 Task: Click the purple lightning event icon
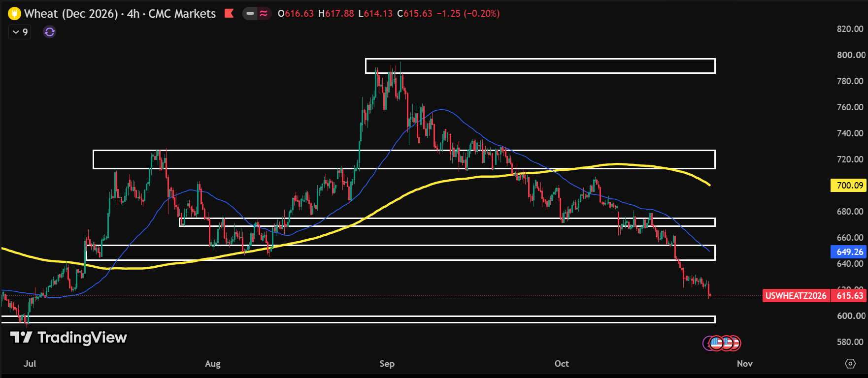pos(706,343)
